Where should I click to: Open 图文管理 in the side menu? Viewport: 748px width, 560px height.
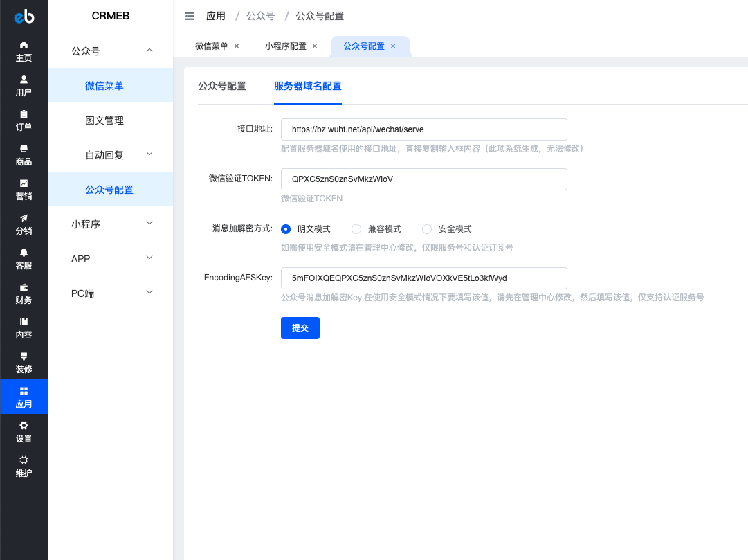coord(104,120)
